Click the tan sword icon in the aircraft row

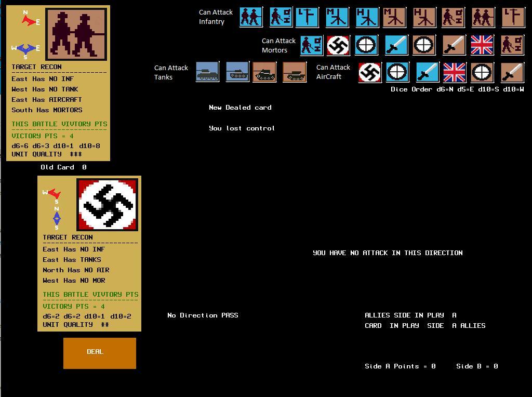[x=511, y=72]
